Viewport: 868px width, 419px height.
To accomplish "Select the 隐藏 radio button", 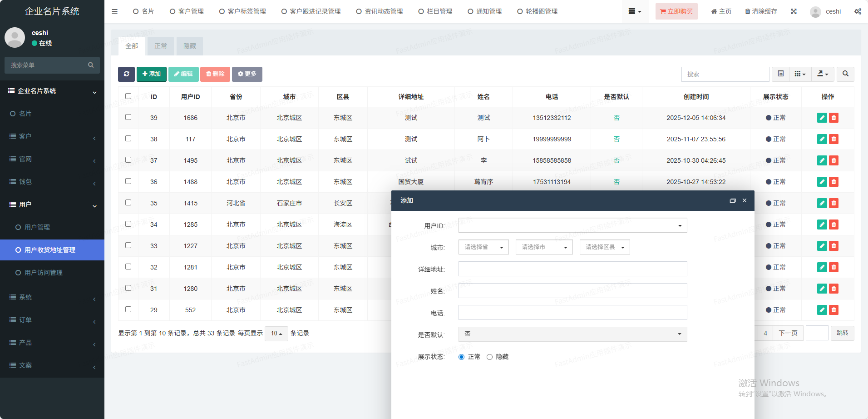I will (489, 357).
